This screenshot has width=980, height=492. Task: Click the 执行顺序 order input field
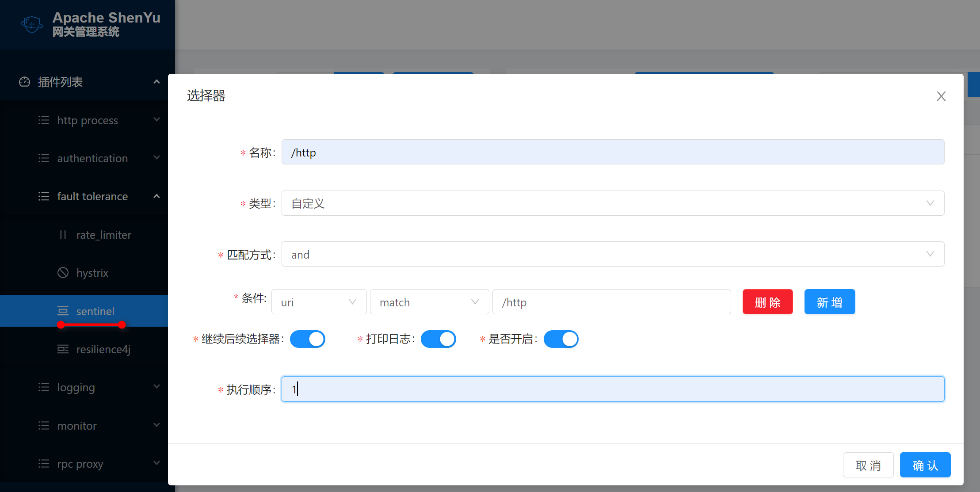[x=612, y=389]
